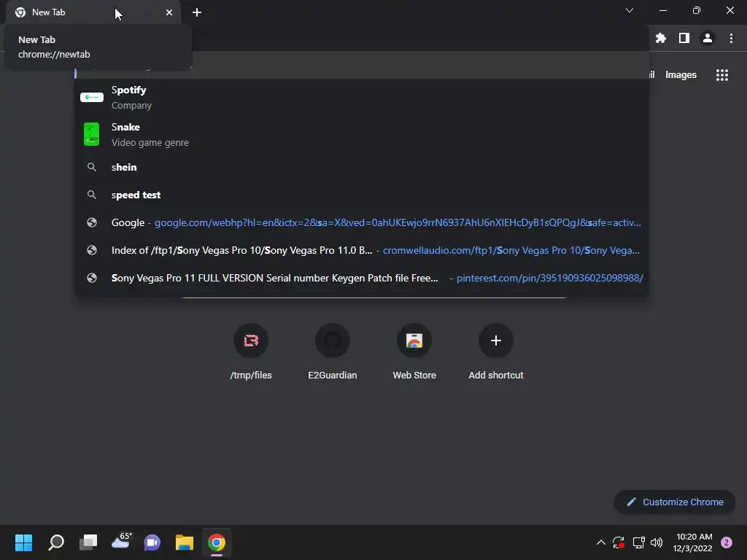
Task: Choose the Snake video game suggestion
Action: click(x=362, y=135)
